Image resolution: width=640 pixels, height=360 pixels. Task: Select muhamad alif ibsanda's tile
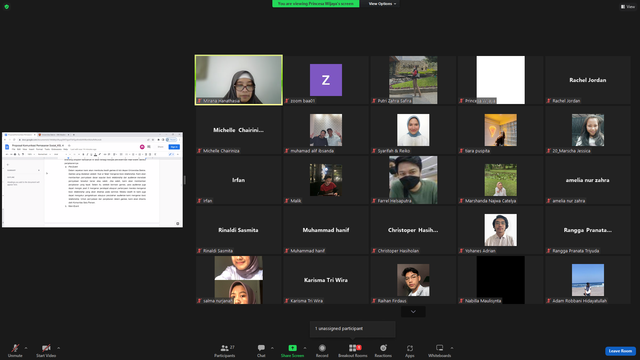(326, 130)
